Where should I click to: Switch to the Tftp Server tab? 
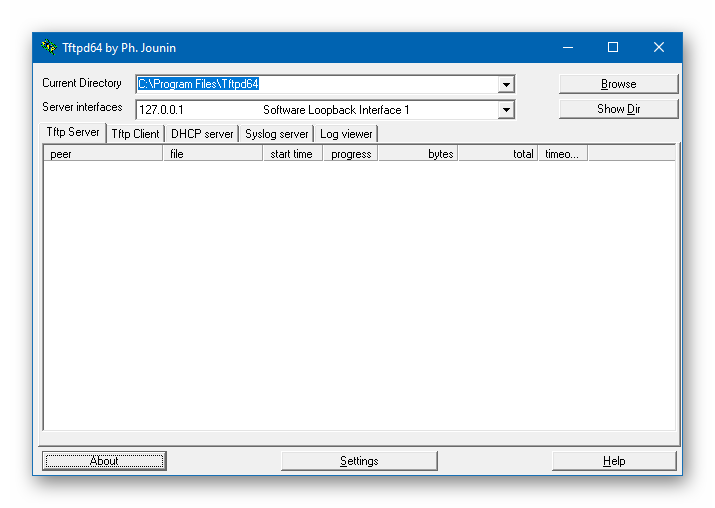73,132
